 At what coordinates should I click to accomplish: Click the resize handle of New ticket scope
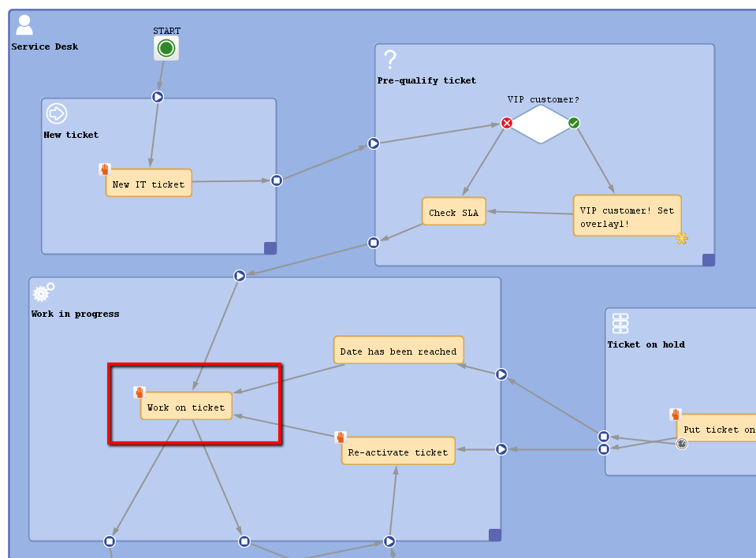pos(270,247)
